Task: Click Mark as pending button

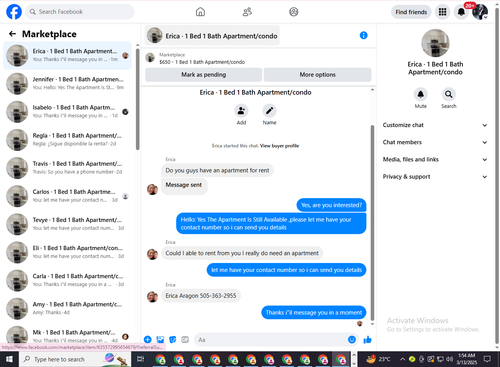Action: (x=203, y=75)
